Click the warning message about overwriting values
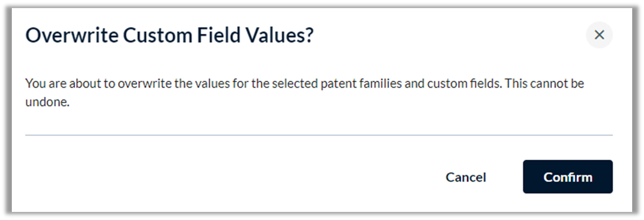 (304, 93)
